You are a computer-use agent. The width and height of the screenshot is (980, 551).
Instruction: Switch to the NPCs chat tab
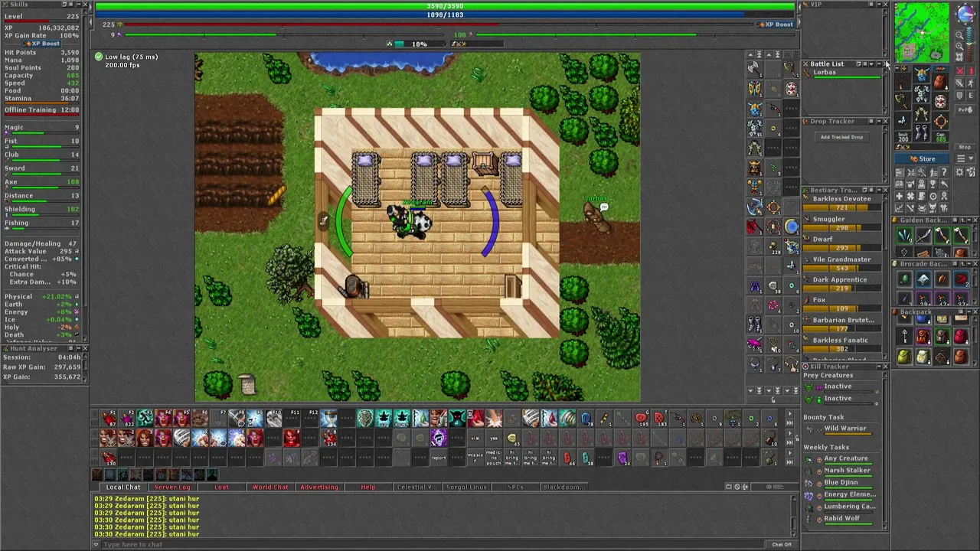(515, 487)
